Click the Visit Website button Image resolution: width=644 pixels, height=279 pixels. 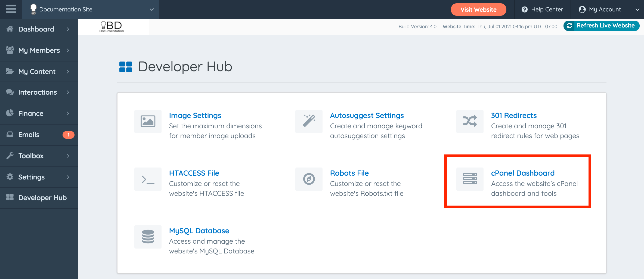pos(478,10)
